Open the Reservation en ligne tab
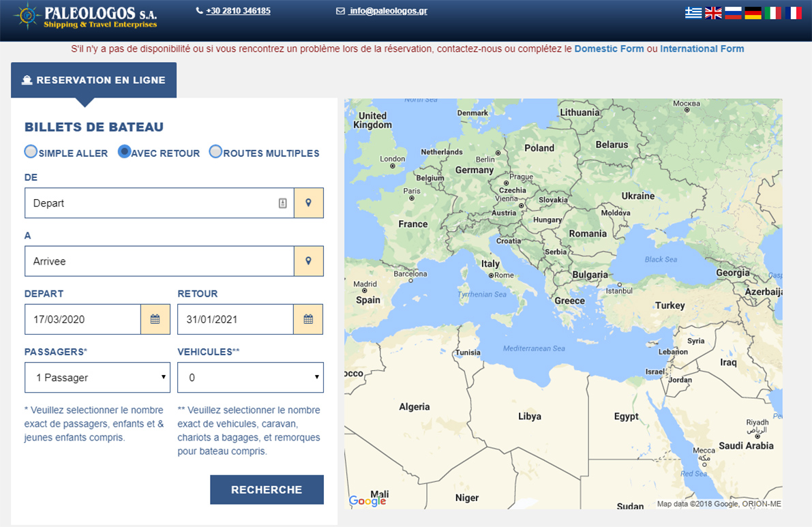Screen dimensions: 812x527 pos(93,80)
